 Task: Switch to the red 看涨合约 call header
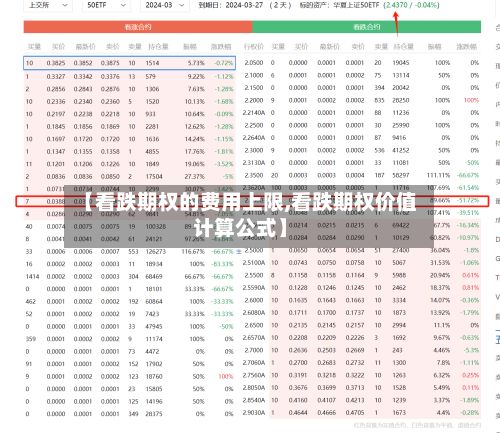(x=138, y=27)
